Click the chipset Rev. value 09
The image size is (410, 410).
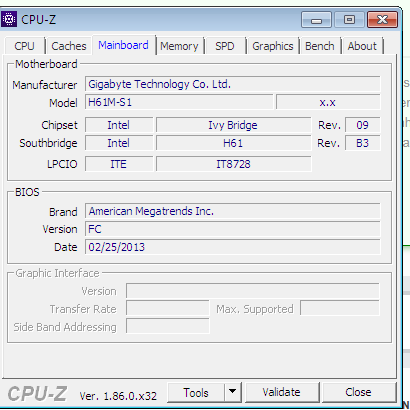(x=363, y=125)
